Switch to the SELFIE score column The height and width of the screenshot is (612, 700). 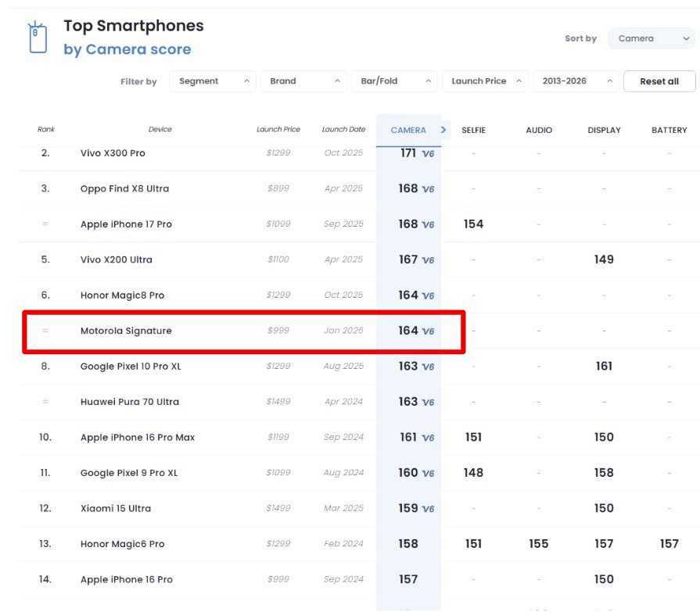473,131
